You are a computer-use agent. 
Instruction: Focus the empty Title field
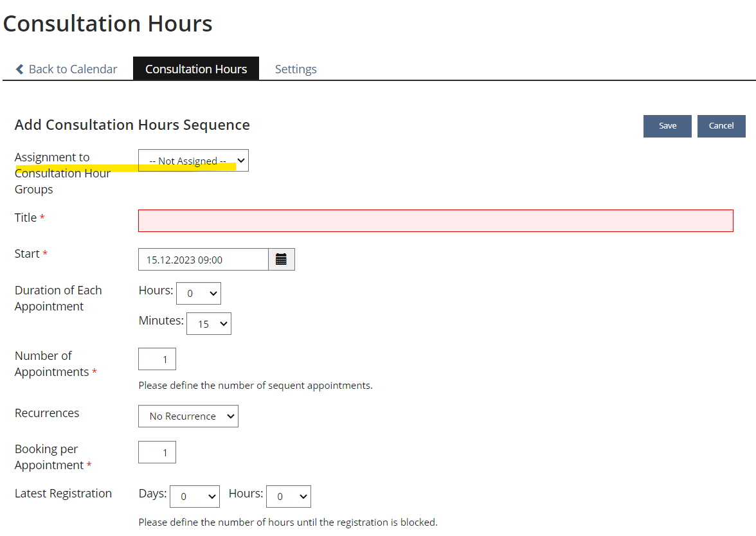coord(435,220)
